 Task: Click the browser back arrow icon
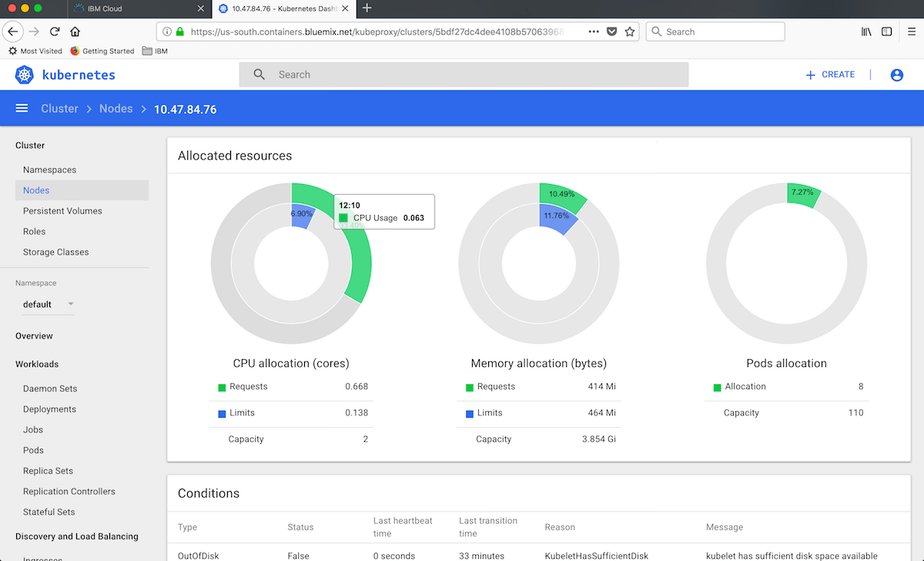[x=14, y=31]
